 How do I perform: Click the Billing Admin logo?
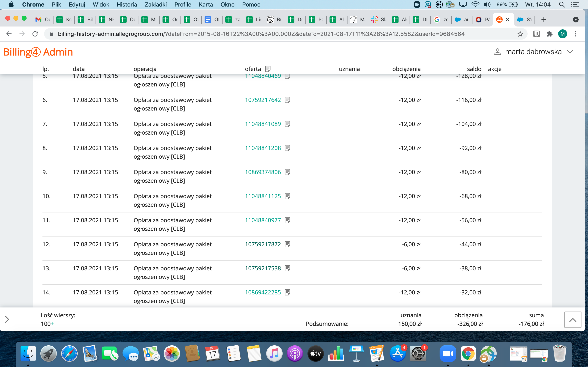point(38,52)
